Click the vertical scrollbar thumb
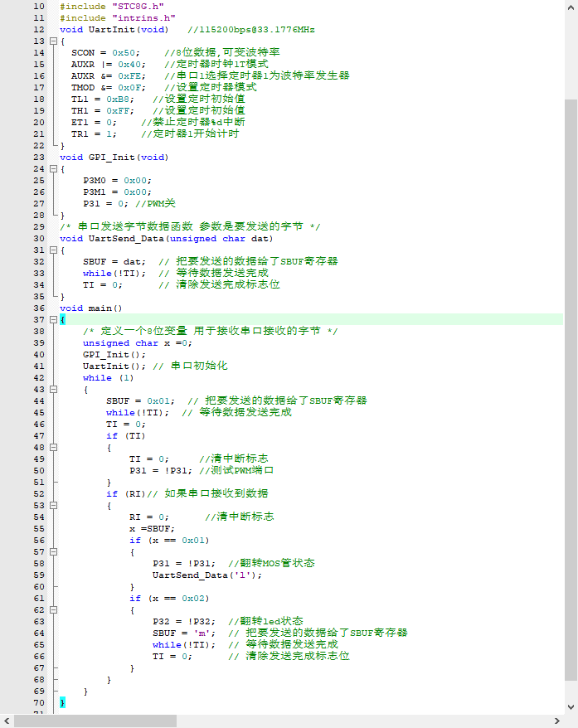The width and height of the screenshot is (578, 728). coord(571,390)
